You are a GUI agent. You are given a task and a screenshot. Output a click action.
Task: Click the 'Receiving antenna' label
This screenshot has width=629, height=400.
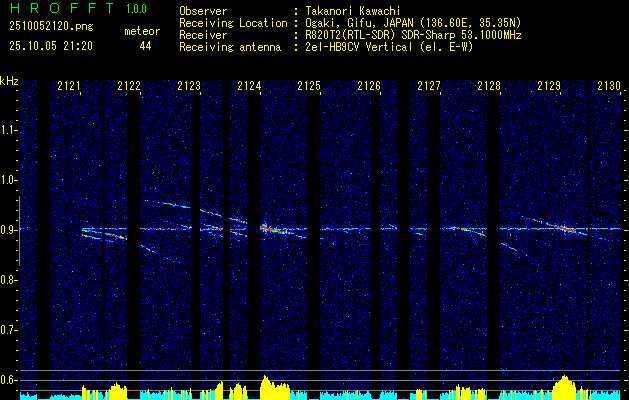[x=230, y=47]
